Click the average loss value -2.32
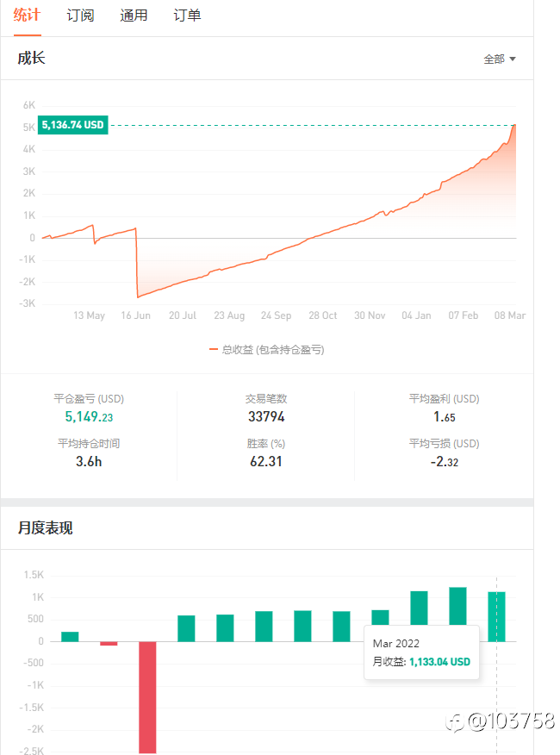The image size is (560, 755). tap(444, 462)
